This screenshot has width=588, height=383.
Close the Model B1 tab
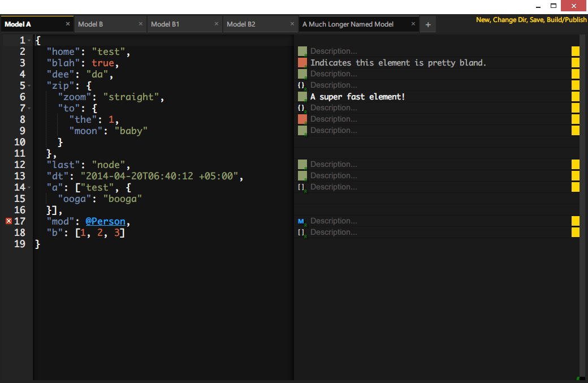click(x=217, y=24)
